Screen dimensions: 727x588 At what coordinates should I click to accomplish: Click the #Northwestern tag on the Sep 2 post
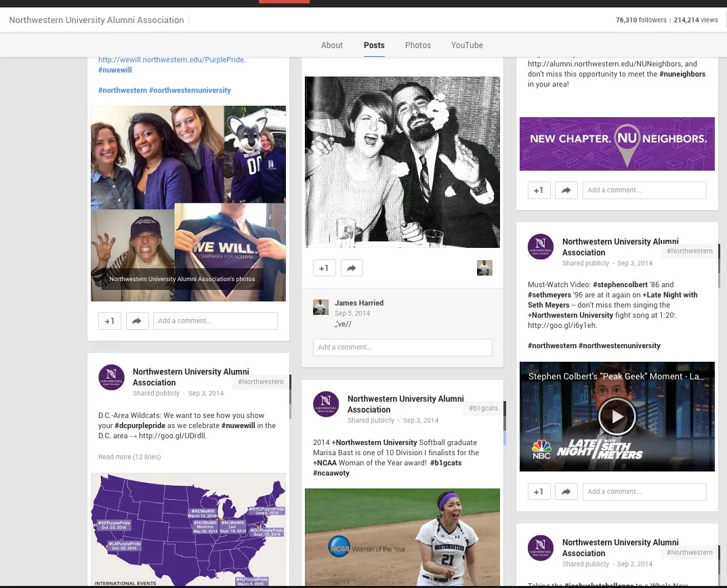pyautogui.click(x=690, y=552)
